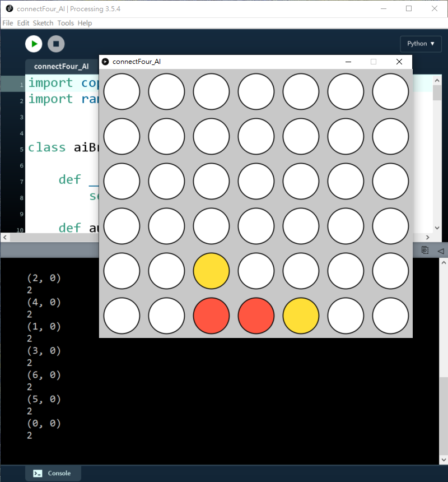Click the editor scrollbar down arrow
The image size is (448, 482).
(x=437, y=228)
